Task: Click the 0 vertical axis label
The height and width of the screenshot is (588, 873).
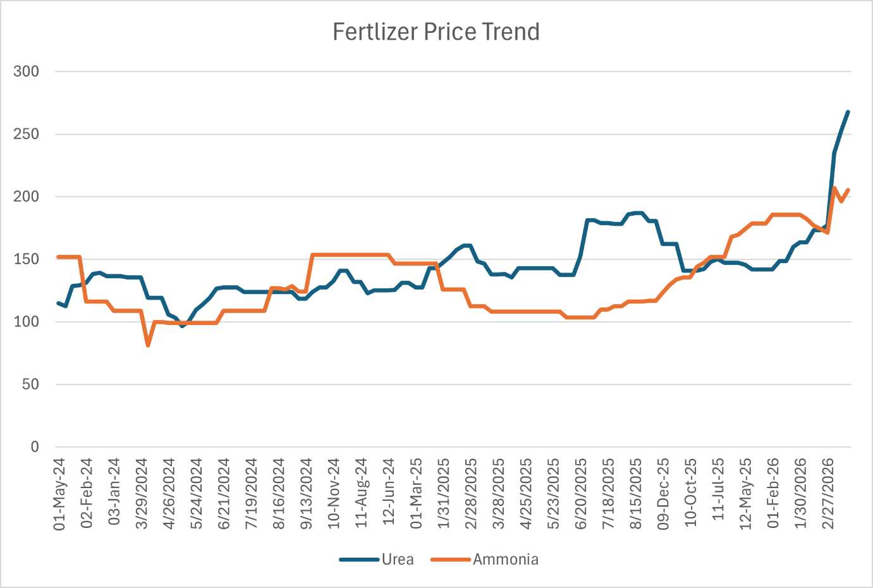Action: (34, 447)
